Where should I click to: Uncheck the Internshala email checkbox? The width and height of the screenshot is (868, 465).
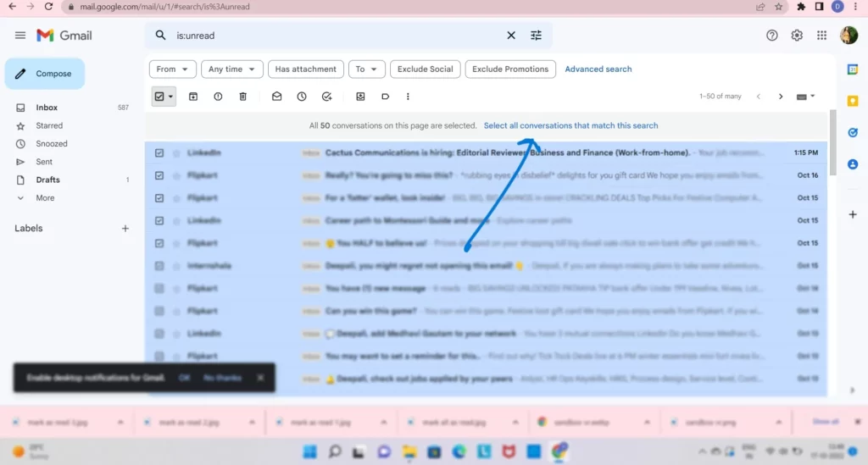[159, 266]
